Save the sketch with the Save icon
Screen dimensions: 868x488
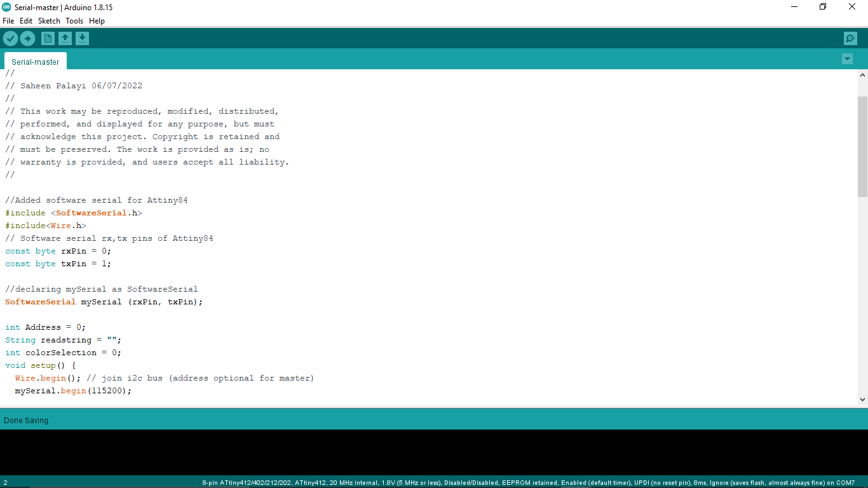(82, 39)
